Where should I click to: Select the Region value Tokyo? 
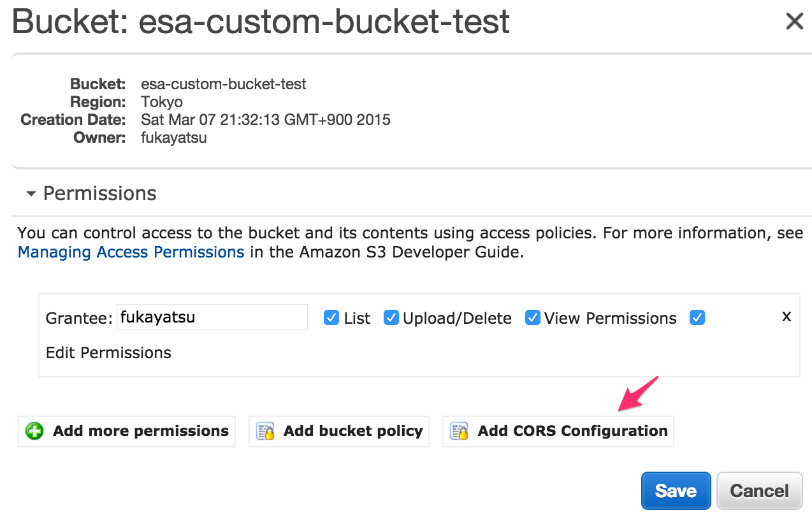[162, 102]
